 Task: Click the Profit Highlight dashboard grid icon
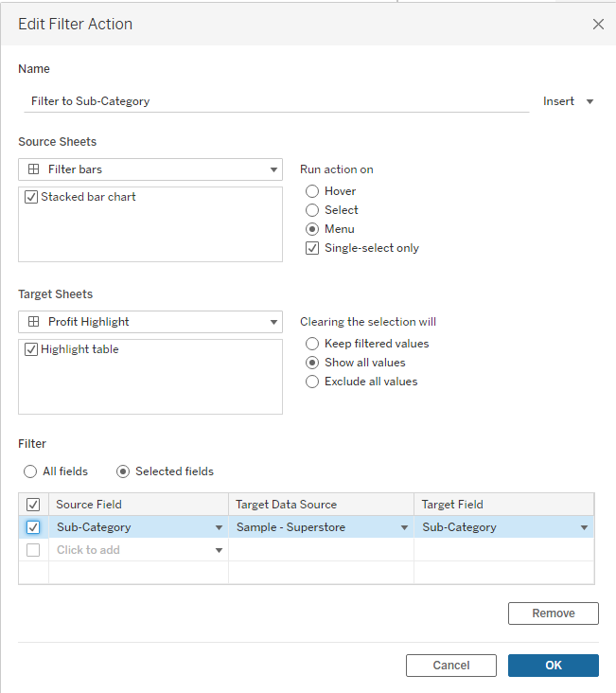tap(34, 322)
